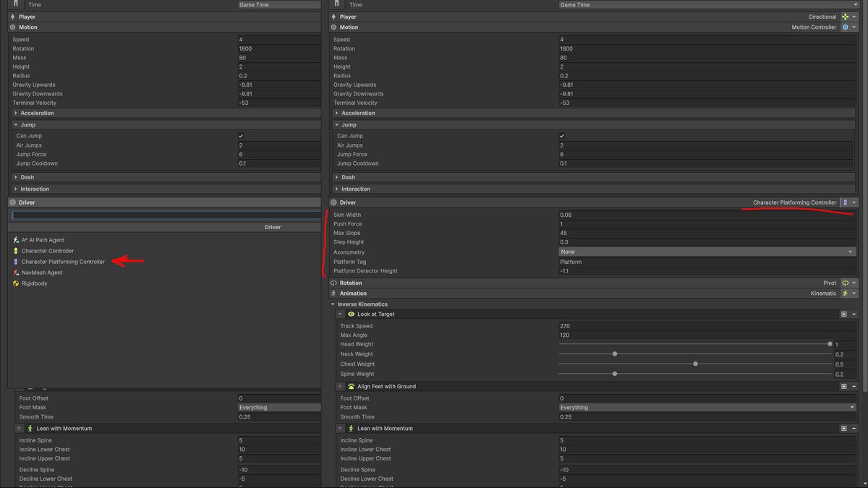Remove Look at Target with its minus button
The width and height of the screenshot is (868, 488).
pos(854,314)
